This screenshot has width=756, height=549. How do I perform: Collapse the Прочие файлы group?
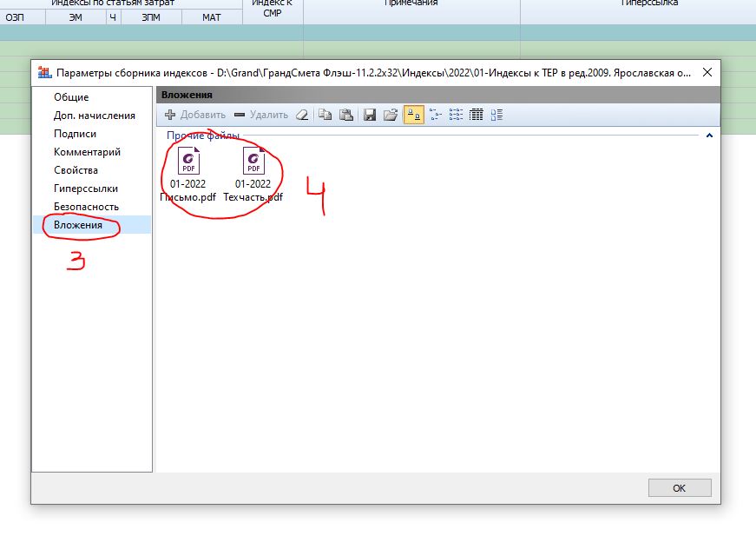[709, 136]
